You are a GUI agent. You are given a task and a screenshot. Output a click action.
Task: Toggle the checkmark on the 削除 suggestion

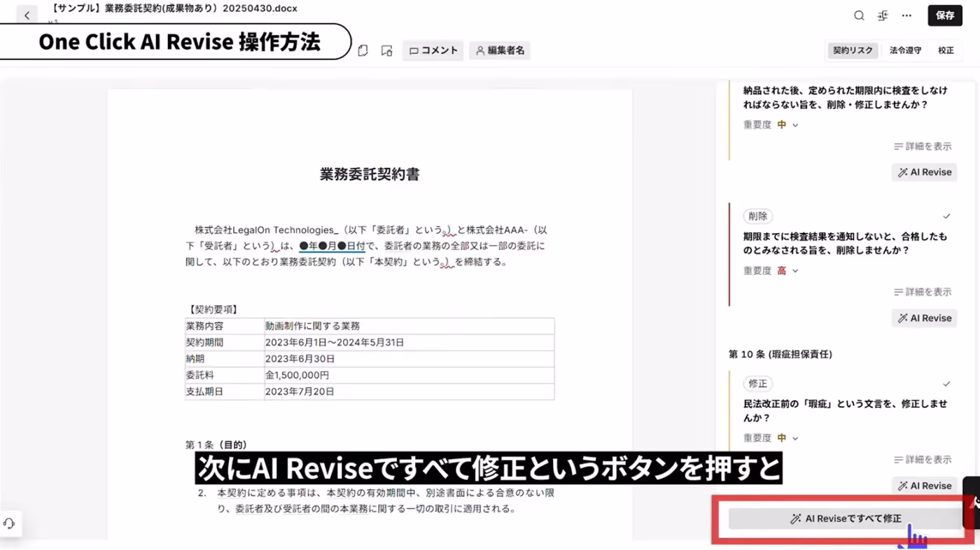point(946,216)
